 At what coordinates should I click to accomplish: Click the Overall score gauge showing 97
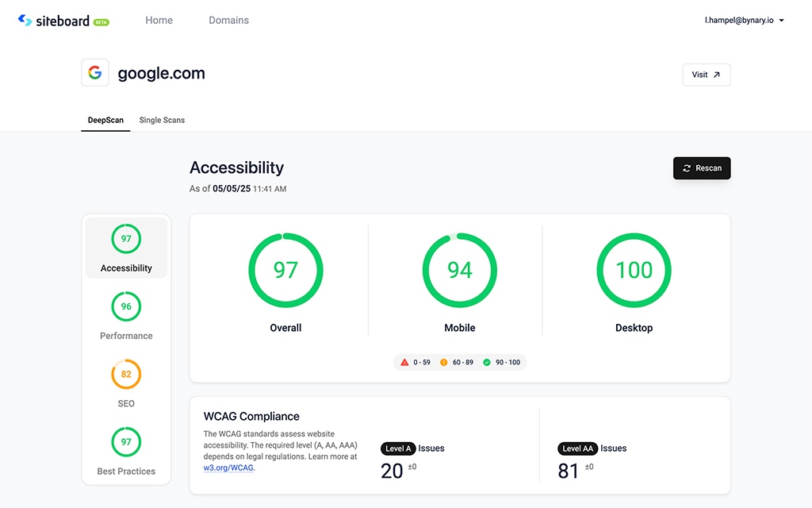click(x=285, y=270)
